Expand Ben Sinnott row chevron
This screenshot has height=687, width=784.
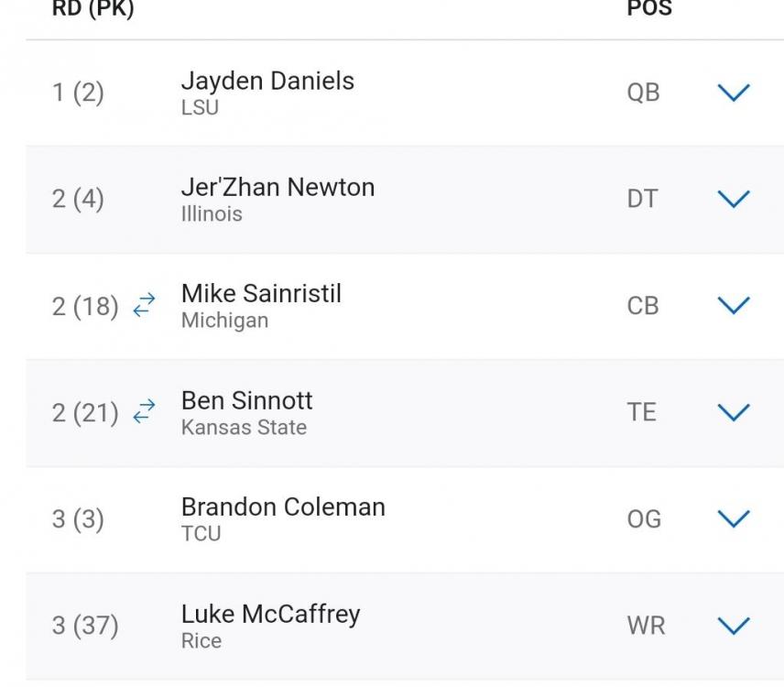click(x=735, y=412)
